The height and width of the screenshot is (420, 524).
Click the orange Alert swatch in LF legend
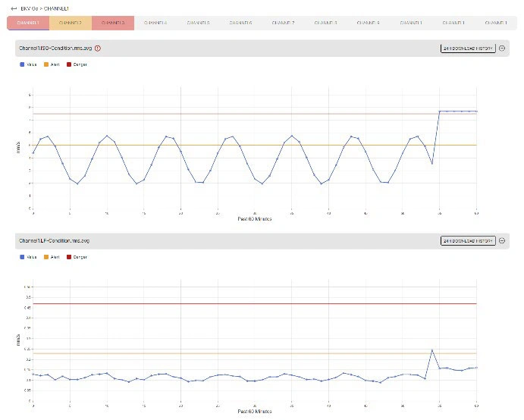pos(45,257)
